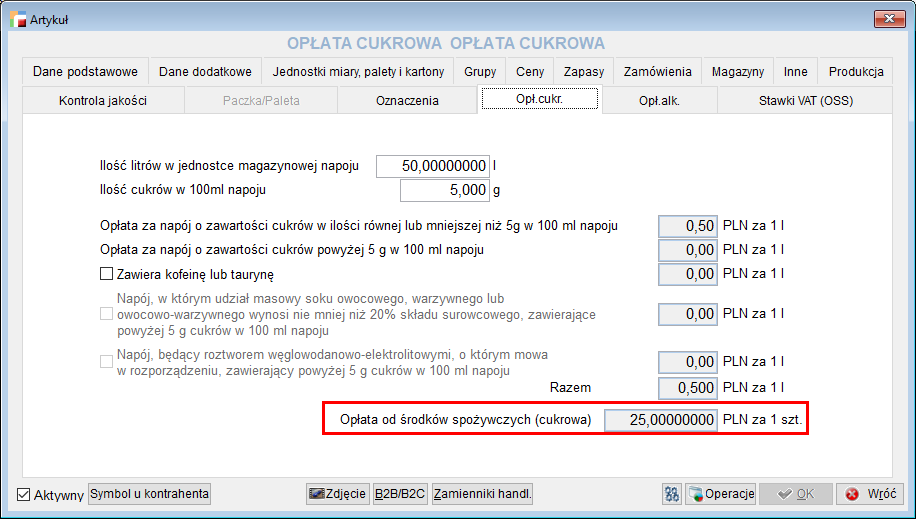Toggle the Aktywny checkbox

[x=25, y=495]
